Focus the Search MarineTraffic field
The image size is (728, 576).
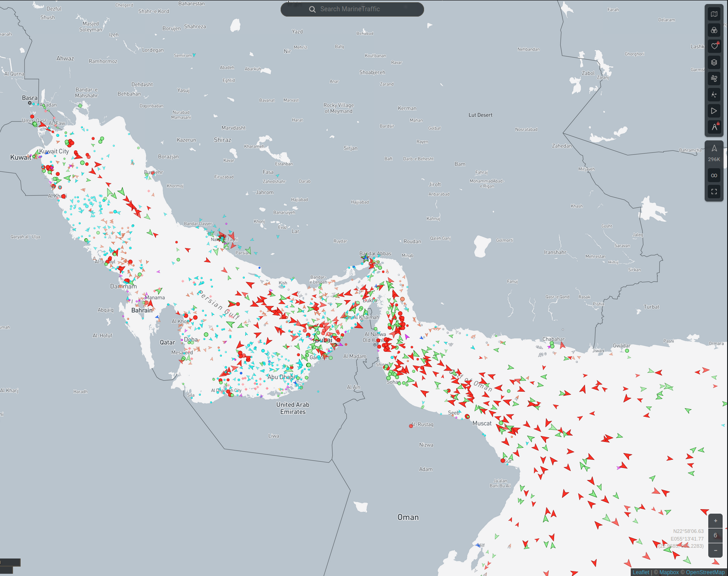[352, 9]
